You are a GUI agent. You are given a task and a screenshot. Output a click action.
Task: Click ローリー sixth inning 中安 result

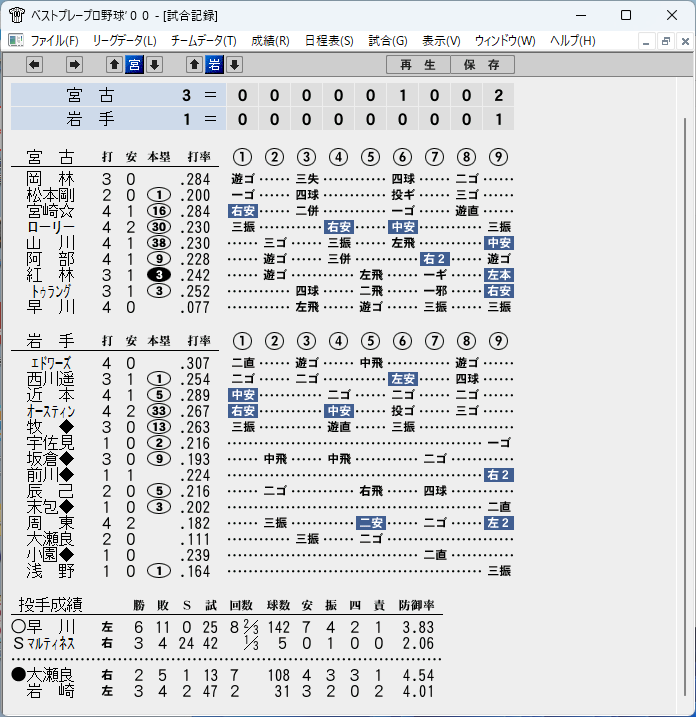(403, 227)
